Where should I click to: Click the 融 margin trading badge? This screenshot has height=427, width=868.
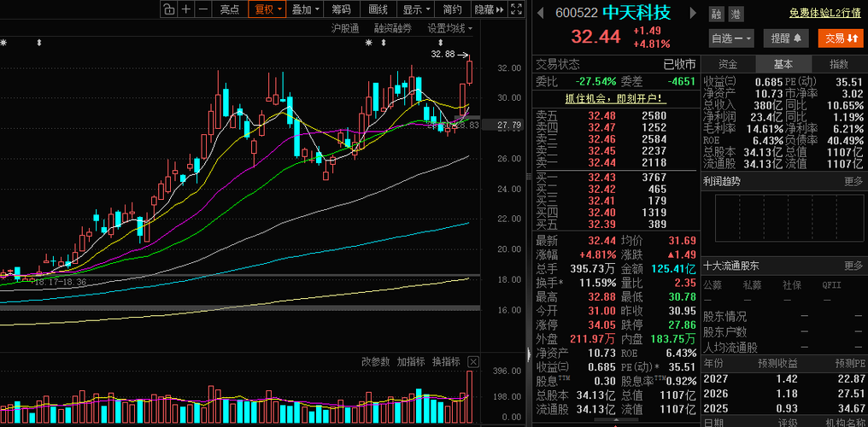[x=716, y=15]
